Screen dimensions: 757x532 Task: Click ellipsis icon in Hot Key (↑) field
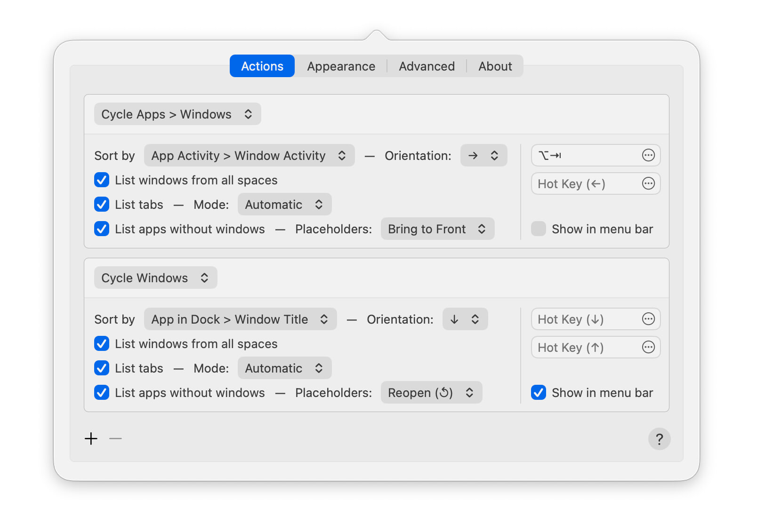click(x=648, y=347)
